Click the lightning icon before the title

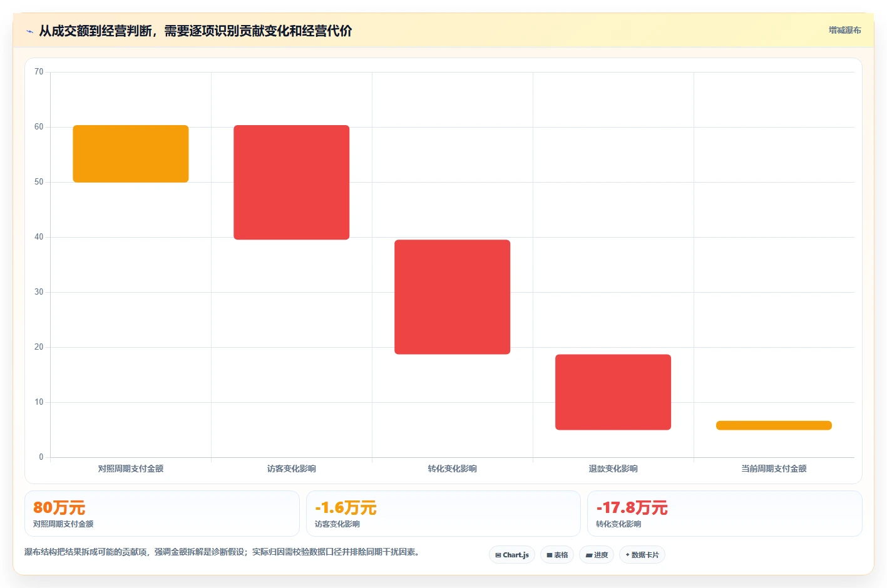pos(29,31)
